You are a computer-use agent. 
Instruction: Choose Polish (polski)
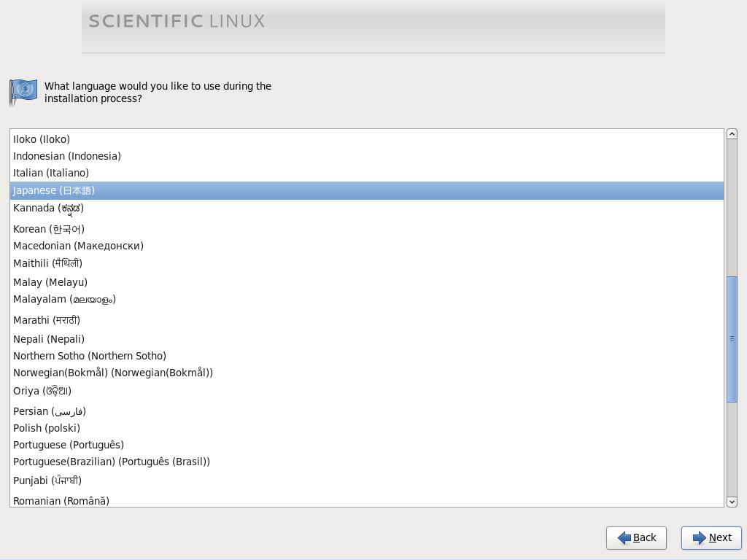click(367, 428)
